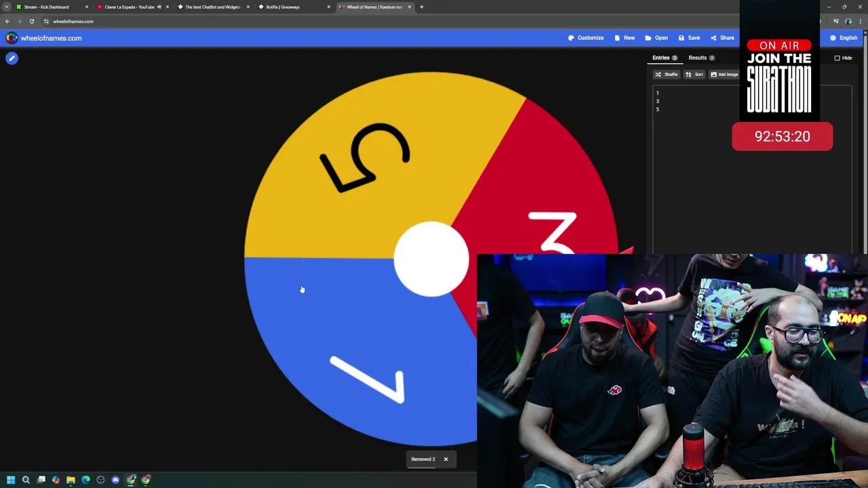Go back in the browser
This screenshot has width=868, height=488.
click(7, 21)
